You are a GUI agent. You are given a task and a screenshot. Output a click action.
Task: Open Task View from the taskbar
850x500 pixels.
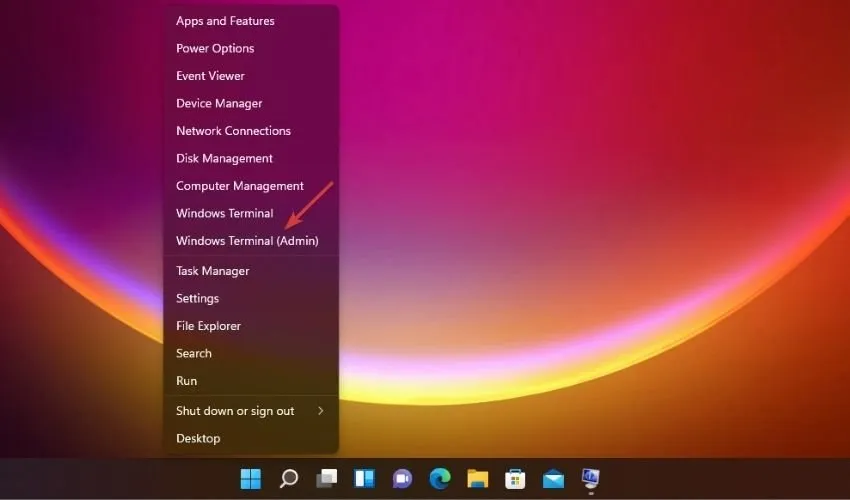pos(326,479)
